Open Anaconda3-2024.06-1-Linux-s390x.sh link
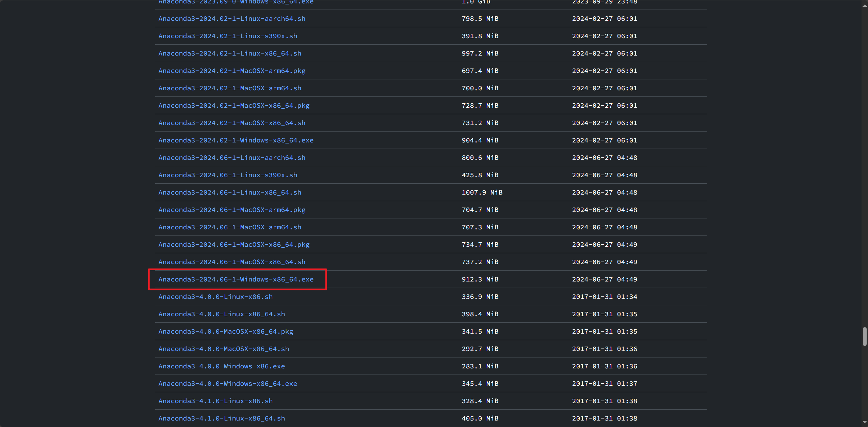The height and width of the screenshot is (427, 868). pos(228,175)
